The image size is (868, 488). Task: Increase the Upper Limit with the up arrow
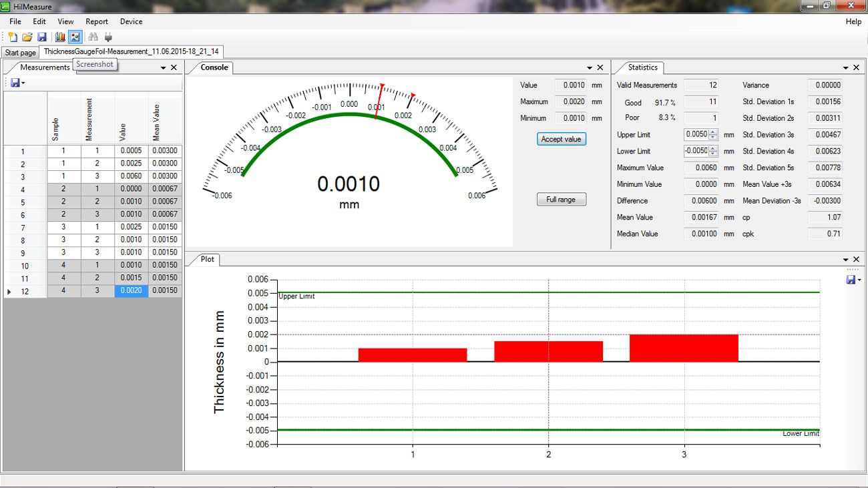[713, 132]
